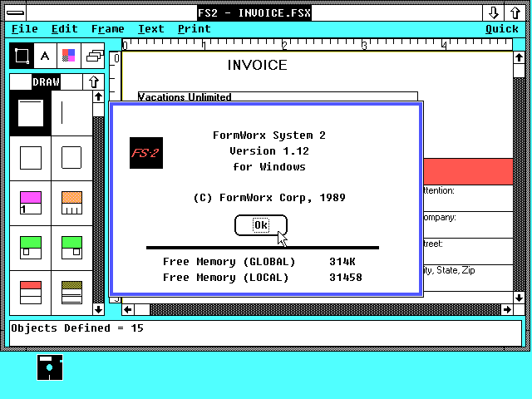Select the stacked frames layering icon

pyautogui.click(x=93, y=56)
